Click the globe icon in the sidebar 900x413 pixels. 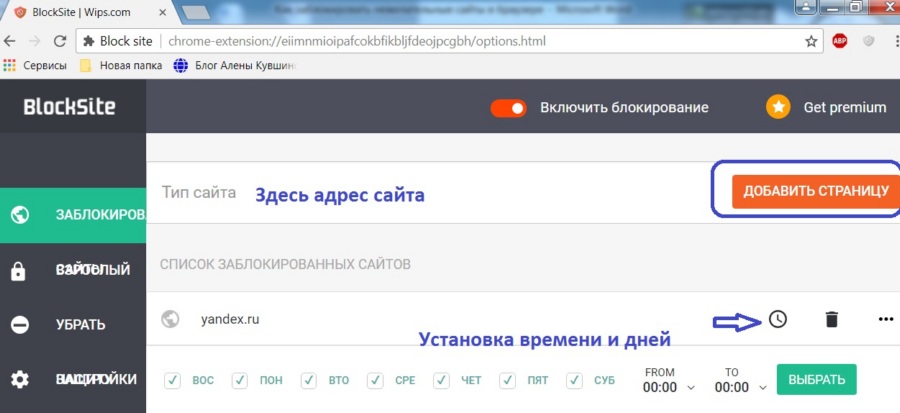click(20, 215)
